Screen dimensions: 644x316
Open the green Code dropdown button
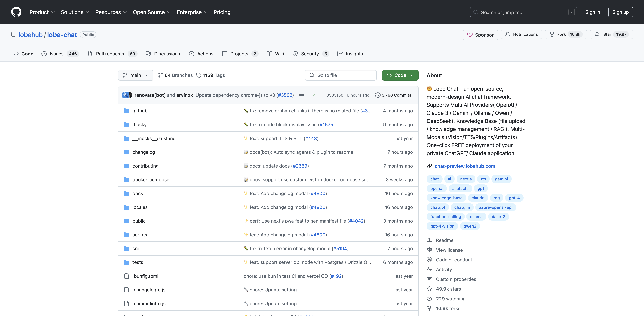coord(400,75)
